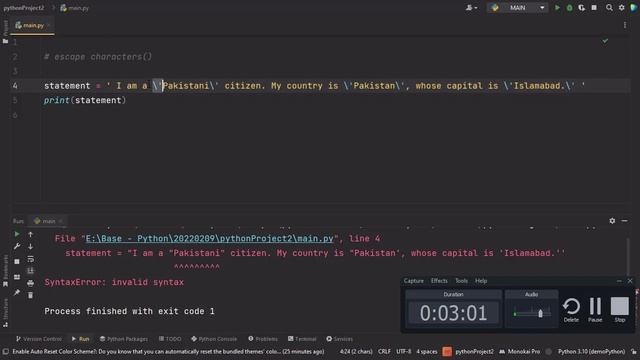The image size is (640, 360).
Task: Open the Capture menu in the recorder
Action: pos(413,281)
